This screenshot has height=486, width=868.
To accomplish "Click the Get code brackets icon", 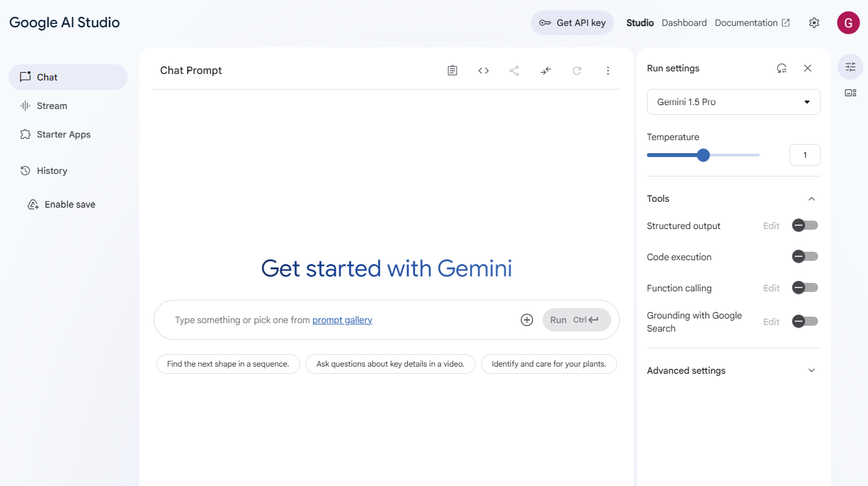I will click(484, 71).
